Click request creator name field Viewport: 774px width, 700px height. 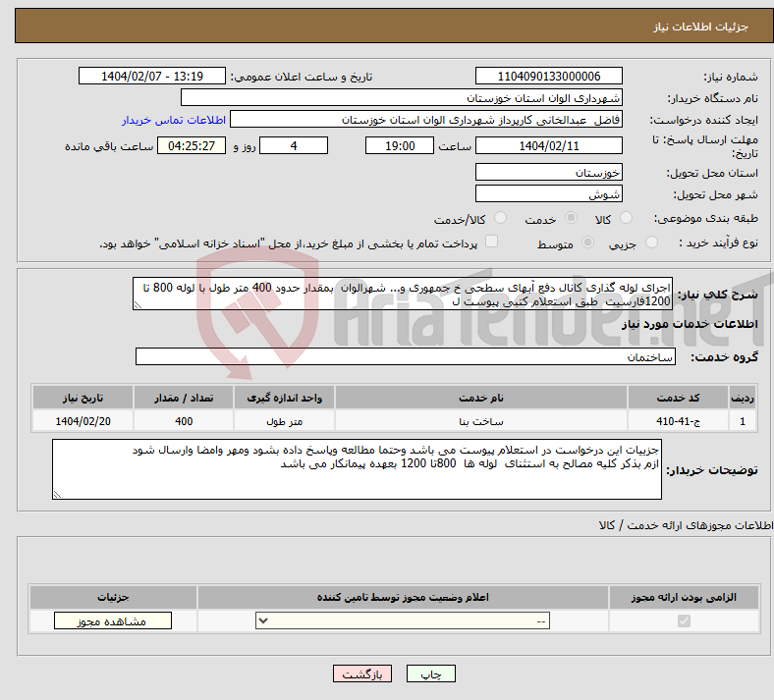426,120
